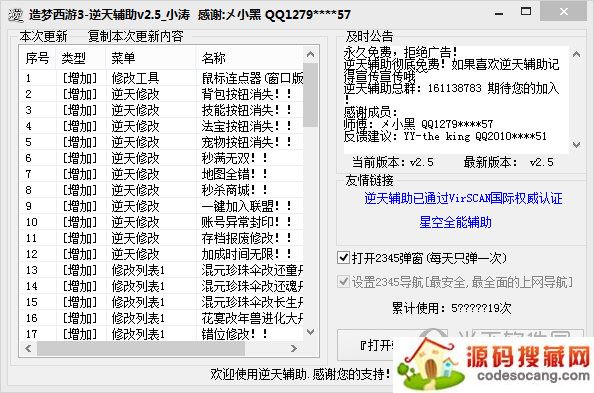Image resolution: width=594 pixels, height=393 pixels.
Task: Select row 16 花宴改年兽进化
Action: (x=162, y=318)
